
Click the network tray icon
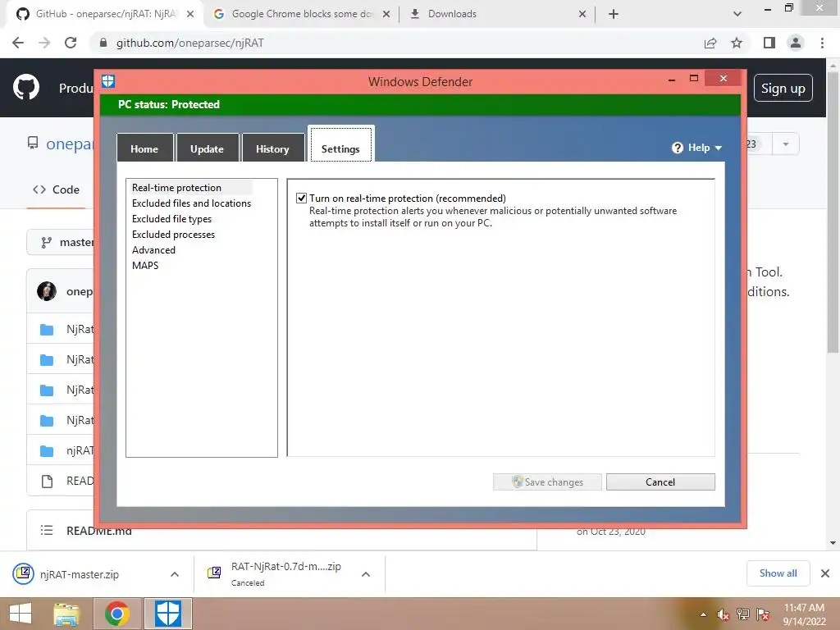point(743,614)
